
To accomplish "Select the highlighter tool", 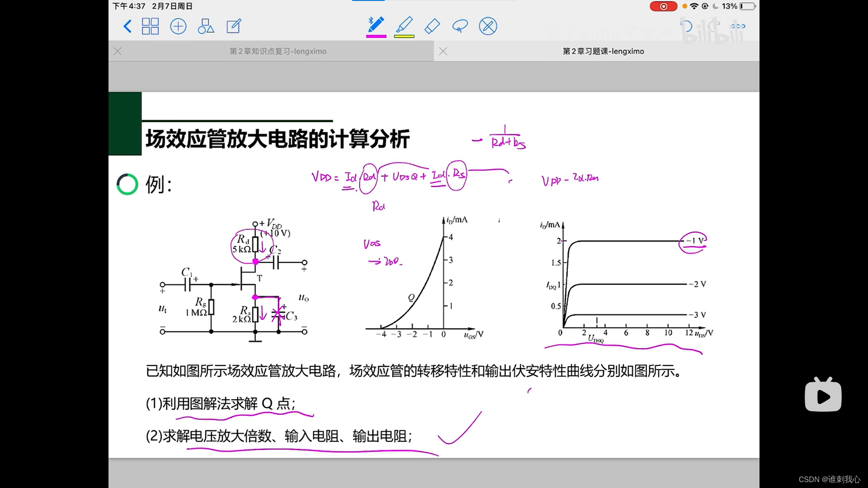I will click(x=404, y=24).
